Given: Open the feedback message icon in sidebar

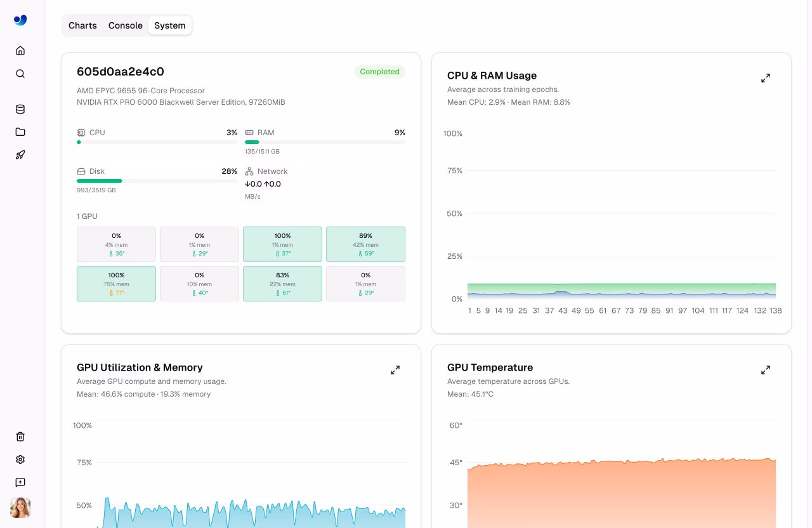Looking at the screenshot, I should click(20, 482).
